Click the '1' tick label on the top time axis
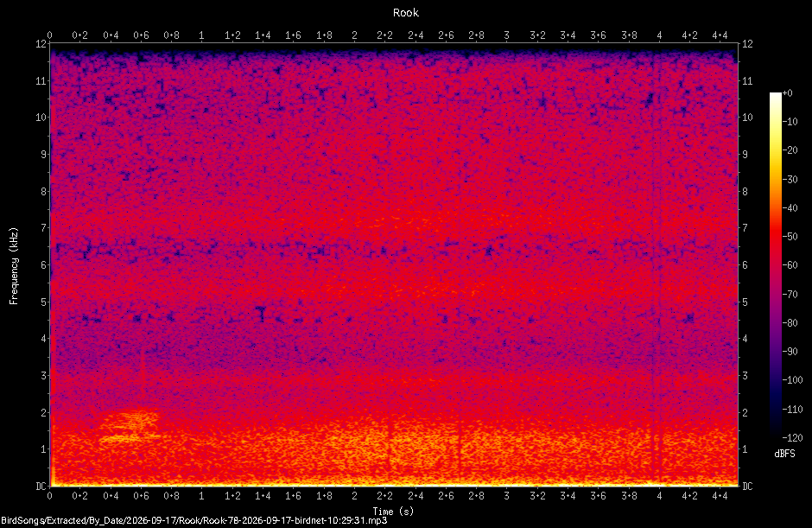 click(x=201, y=35)
